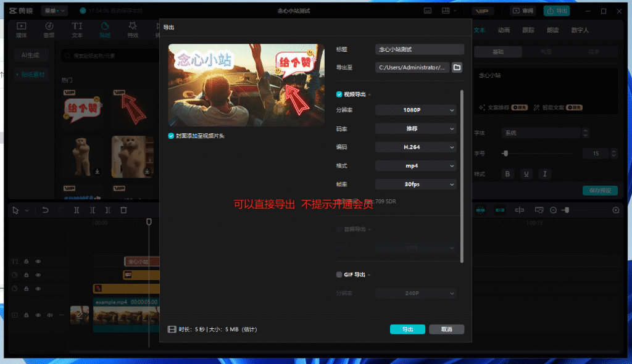The height and width of the screenshot is (364, 632).
Task: Click the 导出 button in the title bar
Action: point(557,11)
